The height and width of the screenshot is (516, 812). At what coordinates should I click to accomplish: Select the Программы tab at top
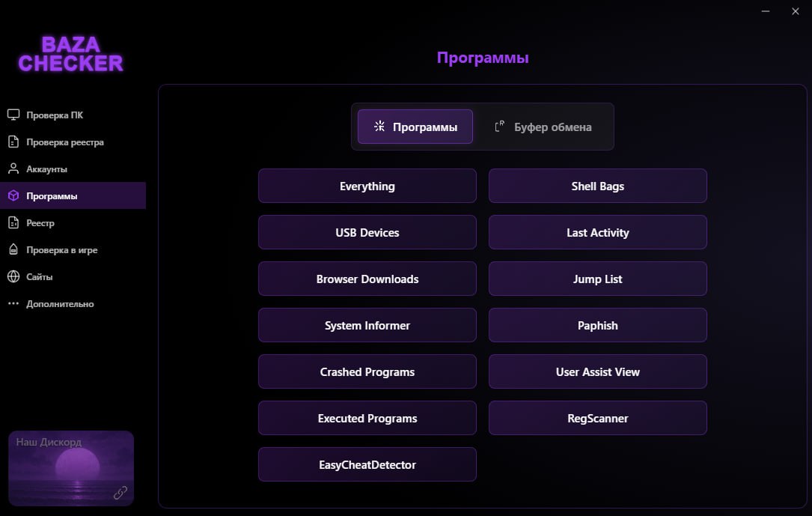[415, 127]
